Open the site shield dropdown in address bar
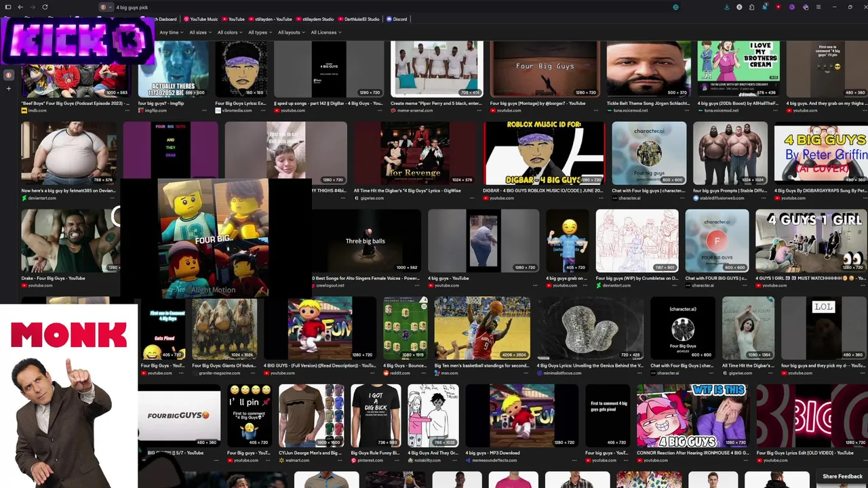 106,7
